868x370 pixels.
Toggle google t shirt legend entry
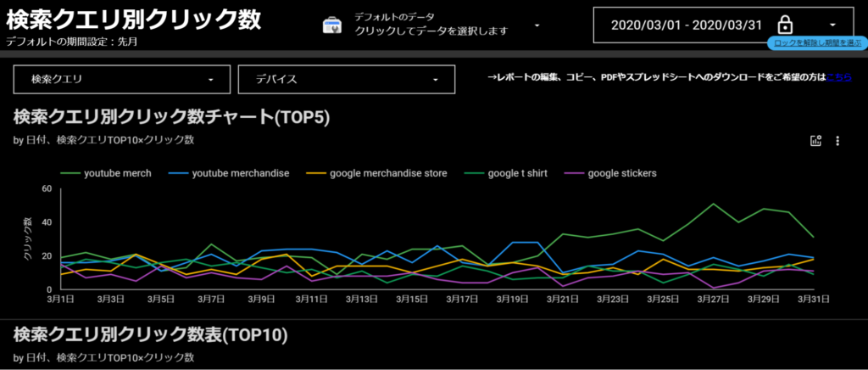click(505, 173)
